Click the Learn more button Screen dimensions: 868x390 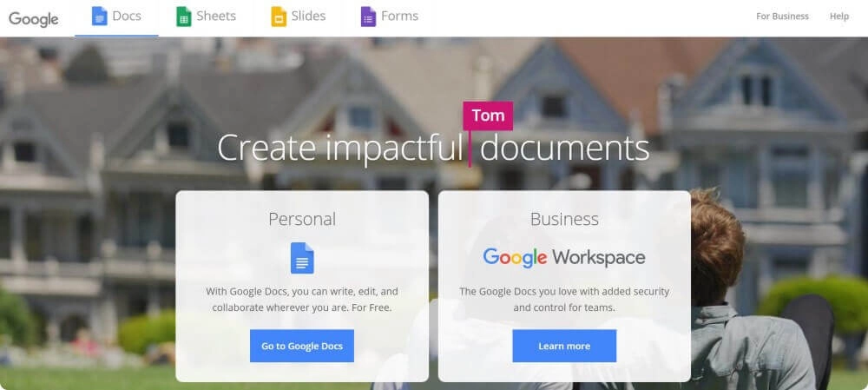(x=564, y=347)
